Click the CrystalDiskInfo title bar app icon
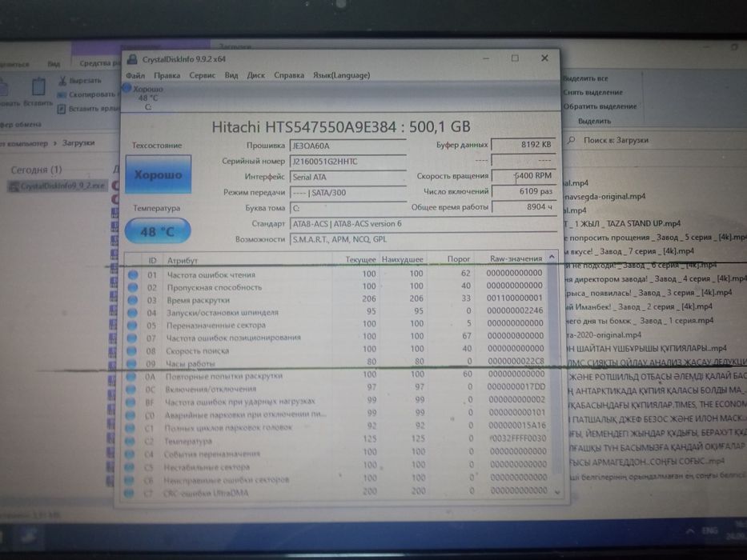 point(132,59)
